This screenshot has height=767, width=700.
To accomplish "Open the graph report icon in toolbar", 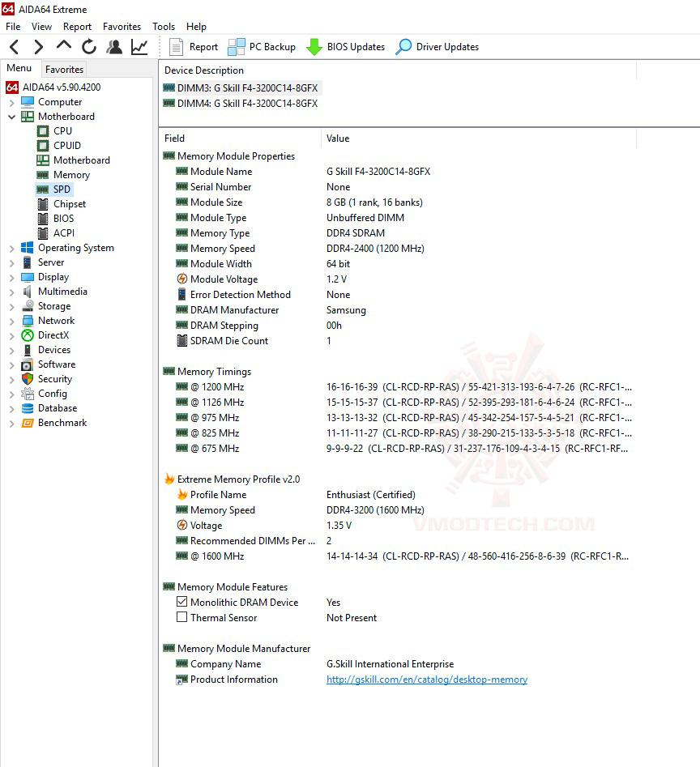I will (139, 47).
